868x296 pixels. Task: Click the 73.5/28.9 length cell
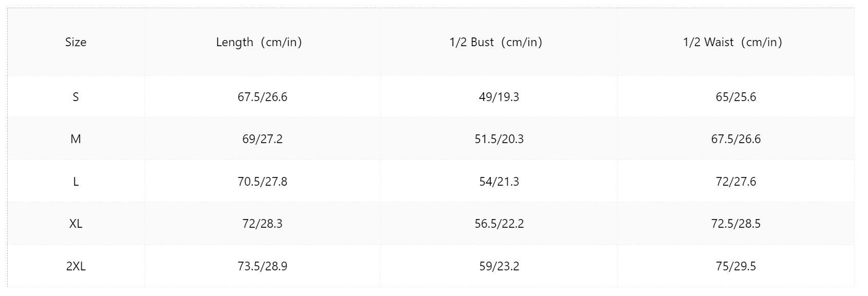click(262, 266)
